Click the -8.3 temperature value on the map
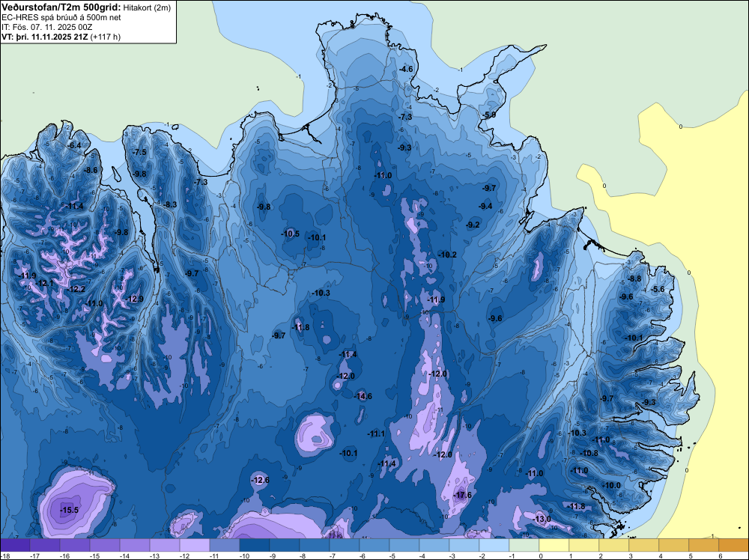This screenshot has width=749, height=560. point(169,205)
